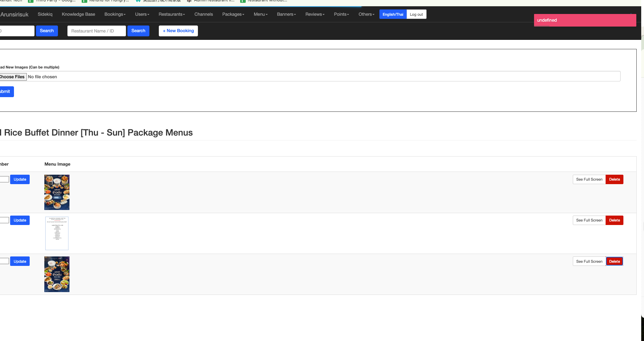Open the Others dropdown menu
Image resolution: width=644 pixels, height=341 pixels.
click(366, 14)
